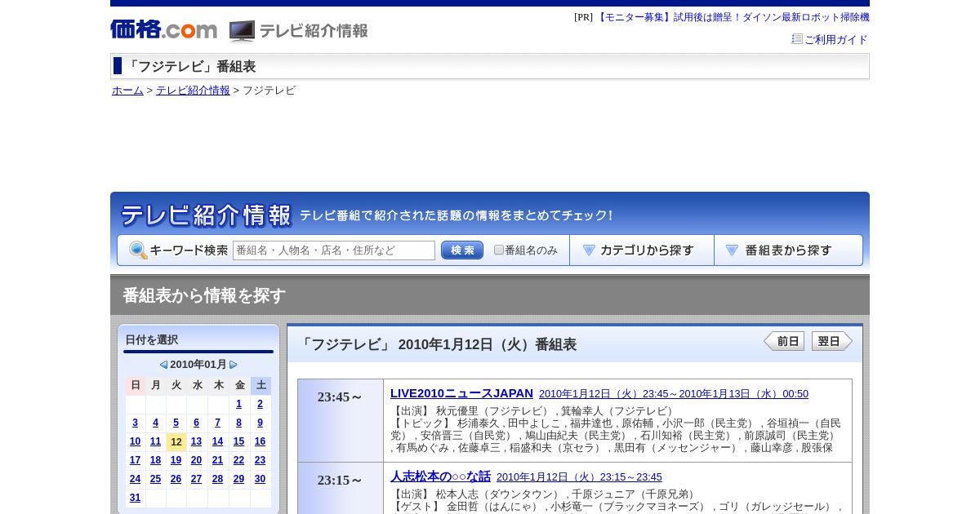Click the 土 Saturday column header
This screenshot has width=980, height=514.
pyautogui.click(x=261, y=385)
